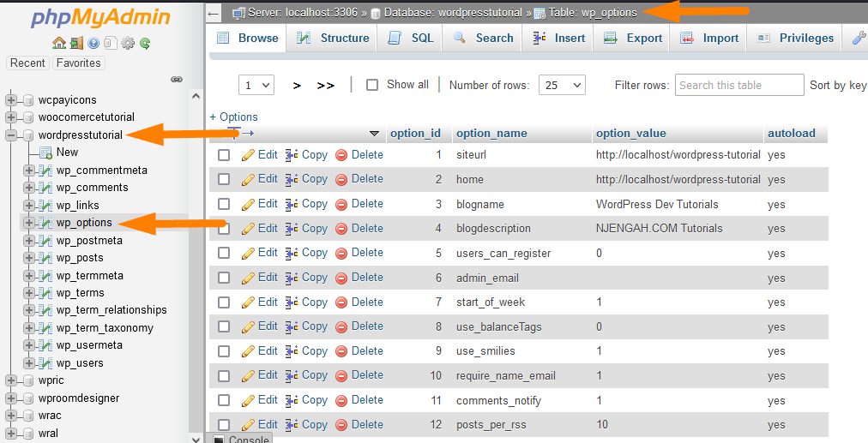Jump to last page with >> button

(326, 86)
